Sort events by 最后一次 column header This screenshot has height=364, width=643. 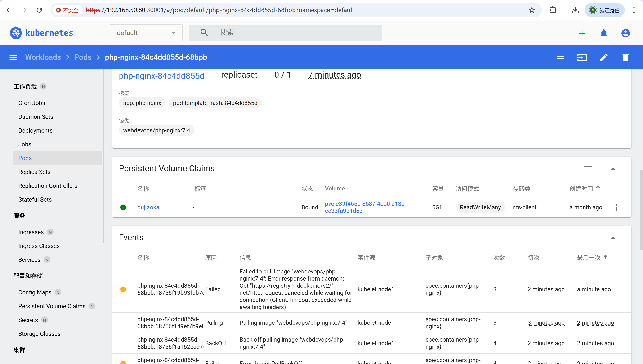(589, 258)
